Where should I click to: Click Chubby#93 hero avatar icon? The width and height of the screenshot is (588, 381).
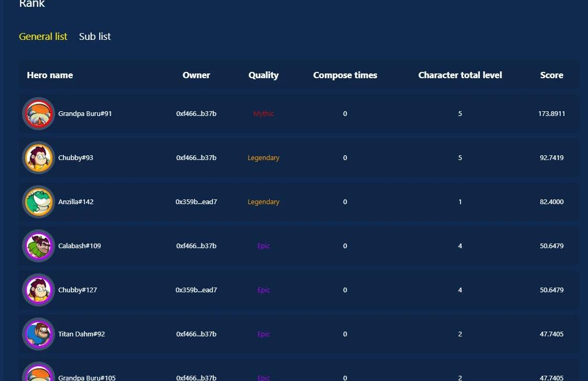point(38,157)
